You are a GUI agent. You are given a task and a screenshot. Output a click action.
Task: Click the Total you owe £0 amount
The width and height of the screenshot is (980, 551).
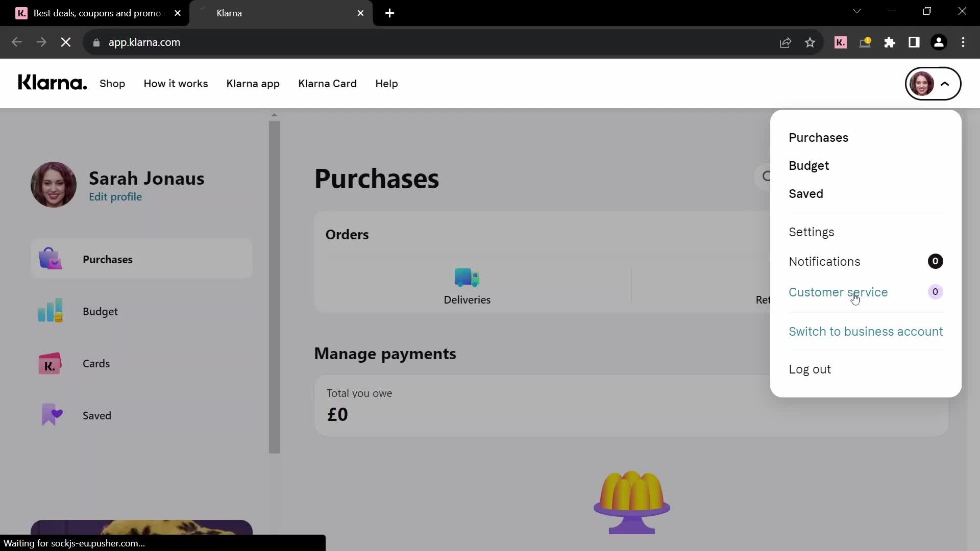pyautogui.click(x=337, y=414)
